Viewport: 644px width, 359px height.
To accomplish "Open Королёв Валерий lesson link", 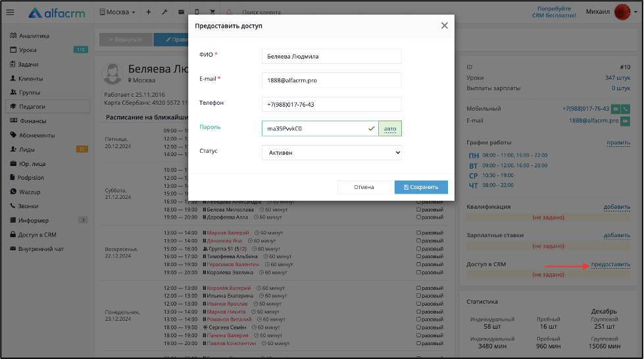I will pos(229,288).
